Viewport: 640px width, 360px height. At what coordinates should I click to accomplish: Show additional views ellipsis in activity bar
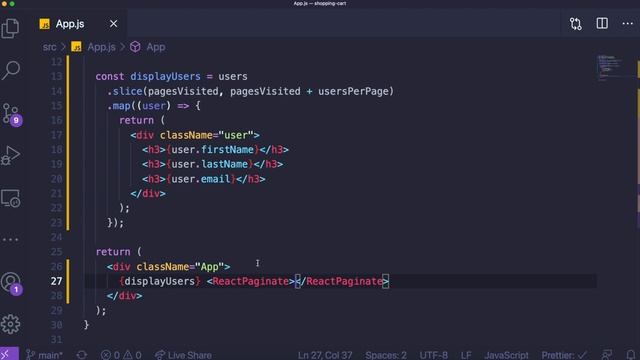click(x=11, y=240)
